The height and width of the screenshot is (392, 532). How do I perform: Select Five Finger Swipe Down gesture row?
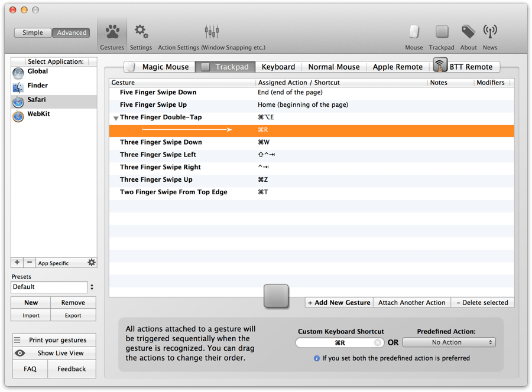tap(312, 93)
